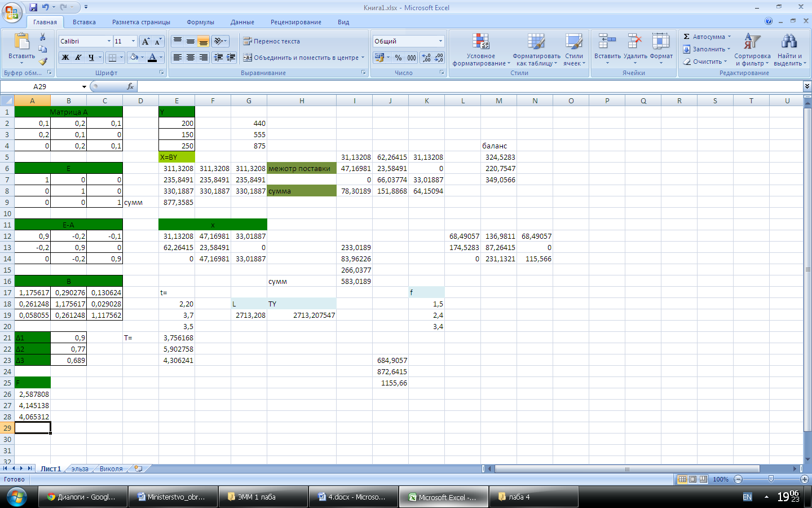Switch to Рецензирование tab
Viewport: 812px width, 508px height.
[x=296, y=22]
